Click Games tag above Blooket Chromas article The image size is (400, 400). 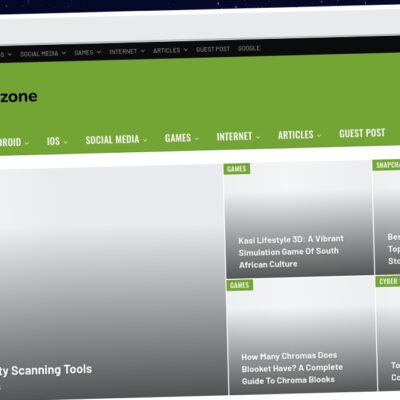click(239, 285)
